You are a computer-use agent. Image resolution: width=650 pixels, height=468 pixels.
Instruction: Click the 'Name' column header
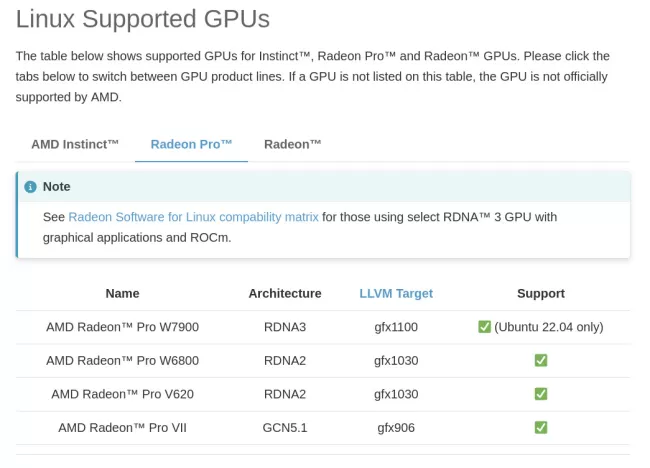[x=122, y=293]
